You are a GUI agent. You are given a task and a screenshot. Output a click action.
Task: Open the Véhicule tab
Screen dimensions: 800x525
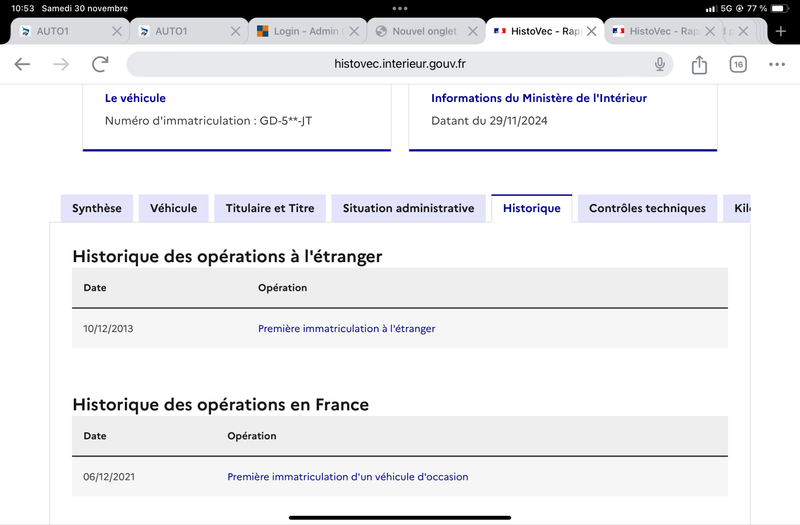tap(173, 208)
